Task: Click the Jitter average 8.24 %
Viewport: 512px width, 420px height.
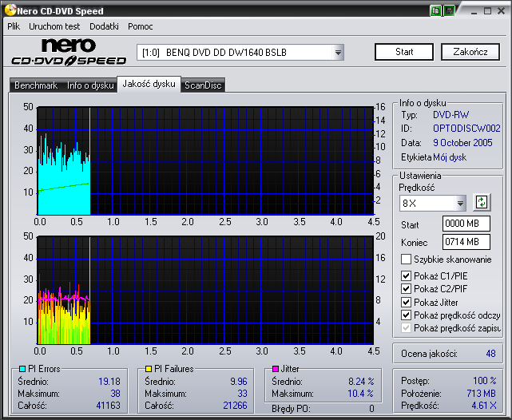Action: tap(361, 382)
